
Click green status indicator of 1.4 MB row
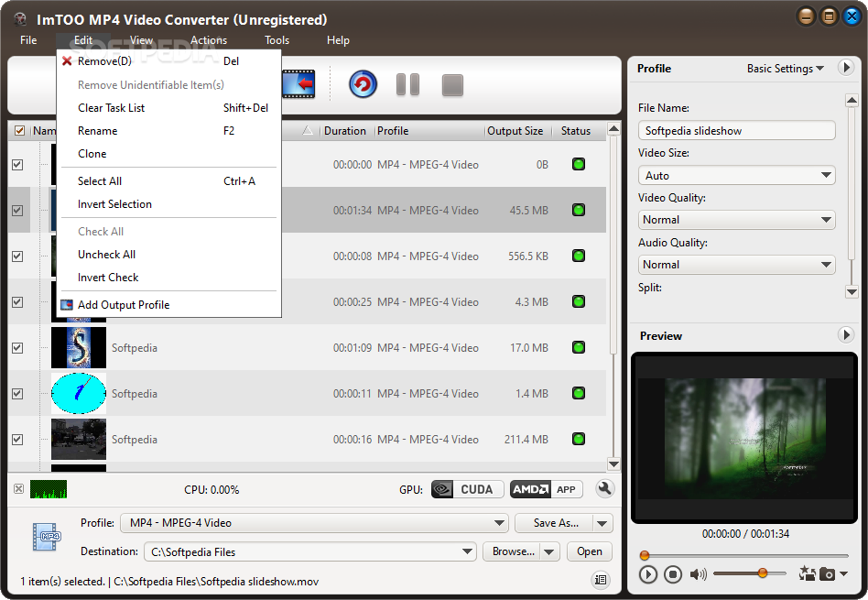click(x=579, y=393)
